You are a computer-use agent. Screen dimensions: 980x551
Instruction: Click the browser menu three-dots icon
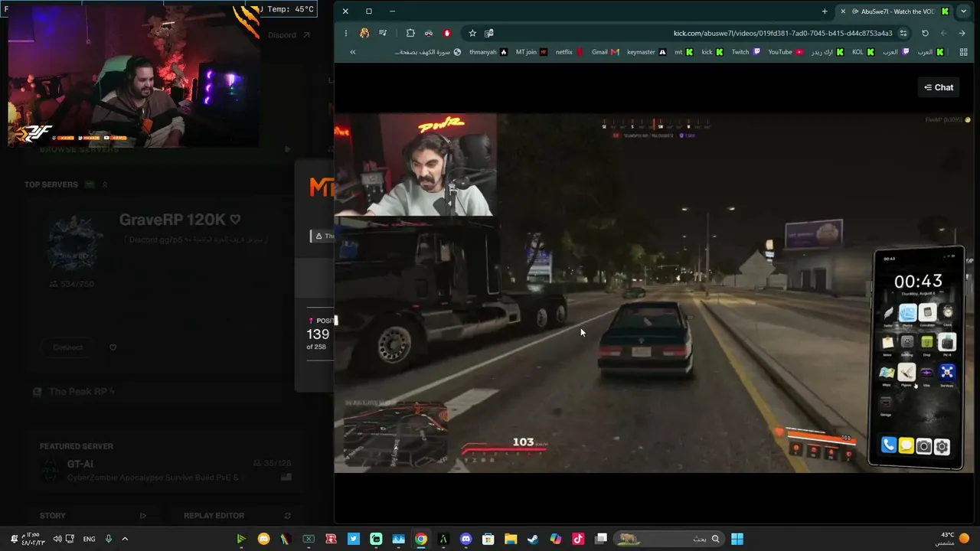pyautogui.click(x=345, y=33)
